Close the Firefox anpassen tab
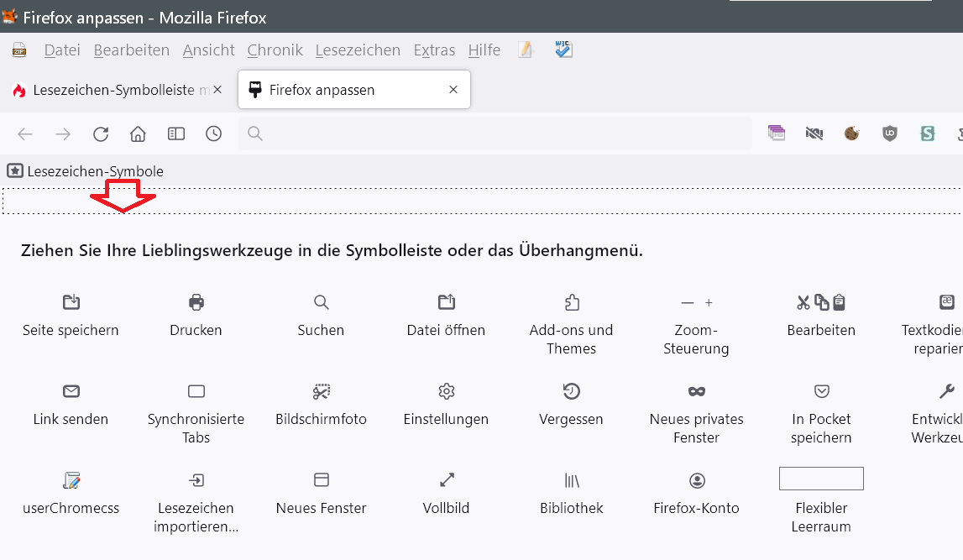This screenshot has height=560, width=963. coord(453,90)
